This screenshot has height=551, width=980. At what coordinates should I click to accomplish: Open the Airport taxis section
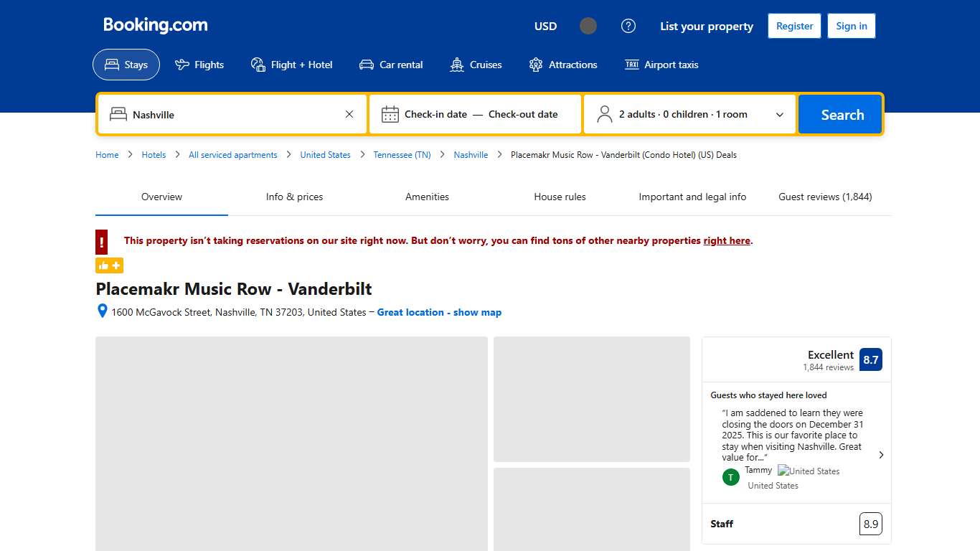pos(661,65)
